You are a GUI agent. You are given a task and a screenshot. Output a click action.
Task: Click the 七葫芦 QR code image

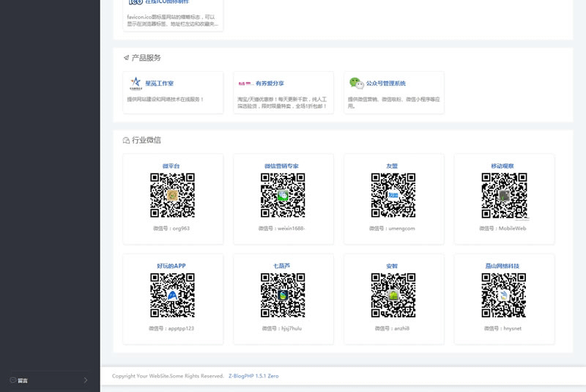pos(283,295)
